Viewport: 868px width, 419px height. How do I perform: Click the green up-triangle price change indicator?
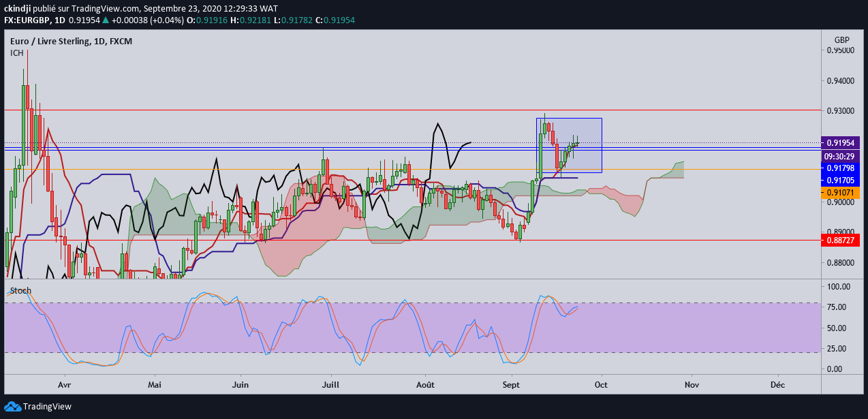coord(106,20)
